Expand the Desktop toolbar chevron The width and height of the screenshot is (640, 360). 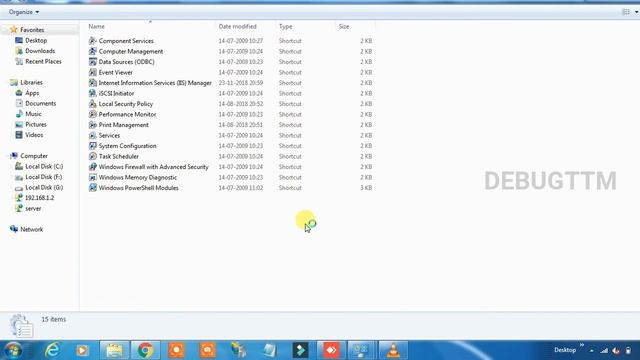[582, 345]
